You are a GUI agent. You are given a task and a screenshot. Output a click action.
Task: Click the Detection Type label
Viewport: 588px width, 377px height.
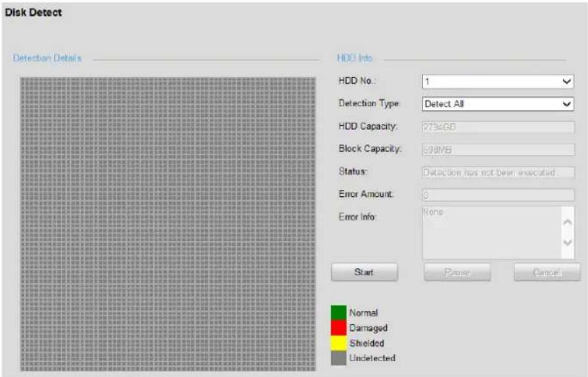[x=369, y=103]
